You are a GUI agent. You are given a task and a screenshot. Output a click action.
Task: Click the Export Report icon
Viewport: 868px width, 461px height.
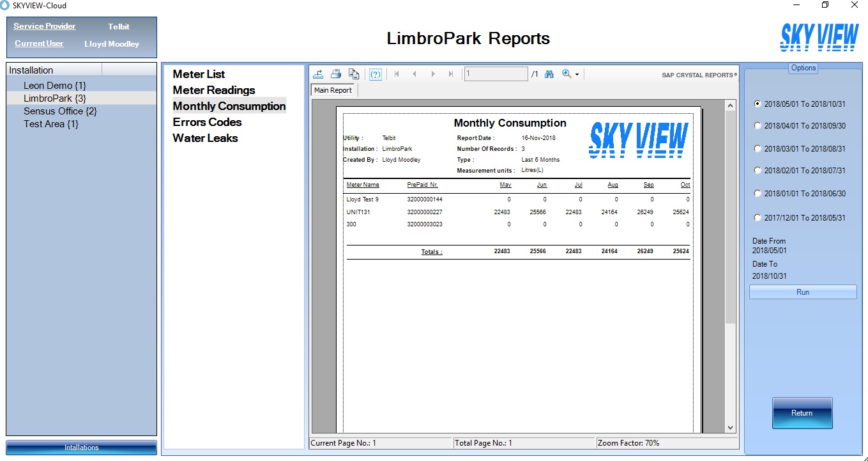(318, 74)
